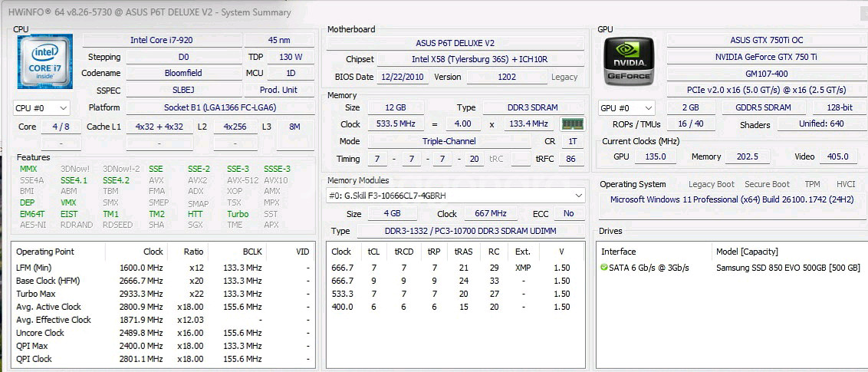Click the Triple-Channel mode field
The height and width of the screenshot is (372, 868).
click(449, 141)
